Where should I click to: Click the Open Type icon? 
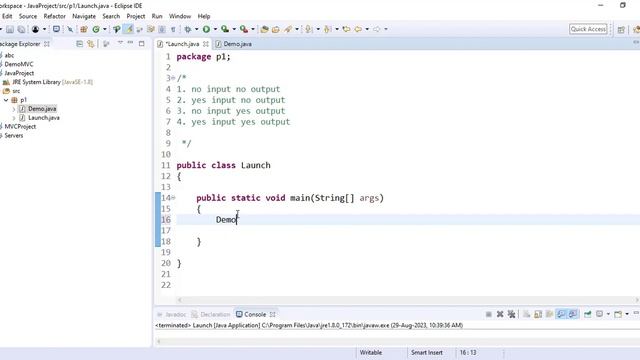(x=264, y=29)
